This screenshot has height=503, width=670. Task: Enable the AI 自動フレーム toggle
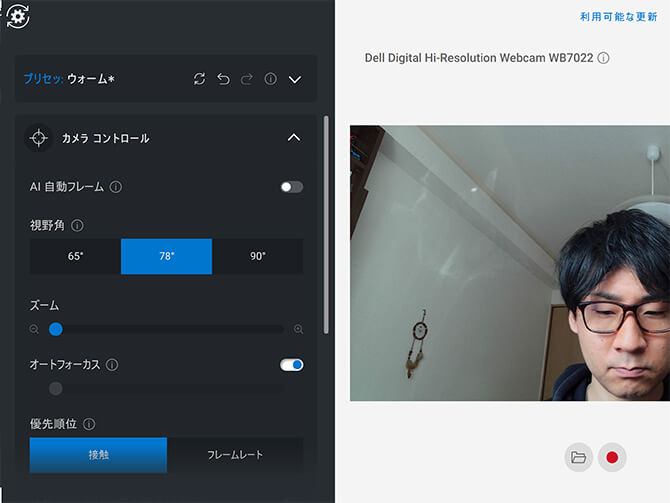[292, 187]
